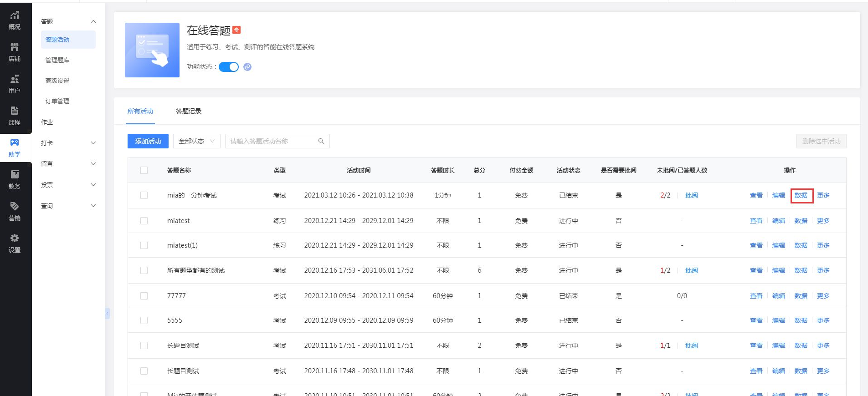Click the search magnifier icon in activity search box
This screenshot has height=396, width=868.
[321, 141]
